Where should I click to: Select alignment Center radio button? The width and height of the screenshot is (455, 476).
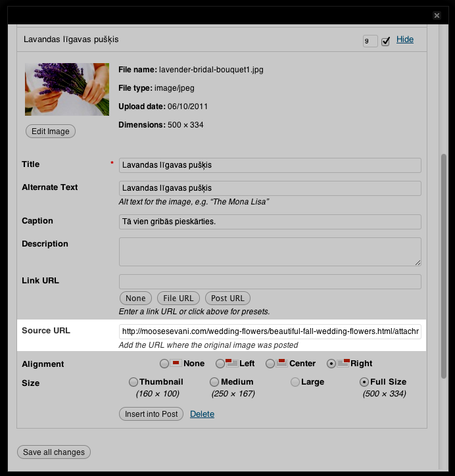(270, 364)
